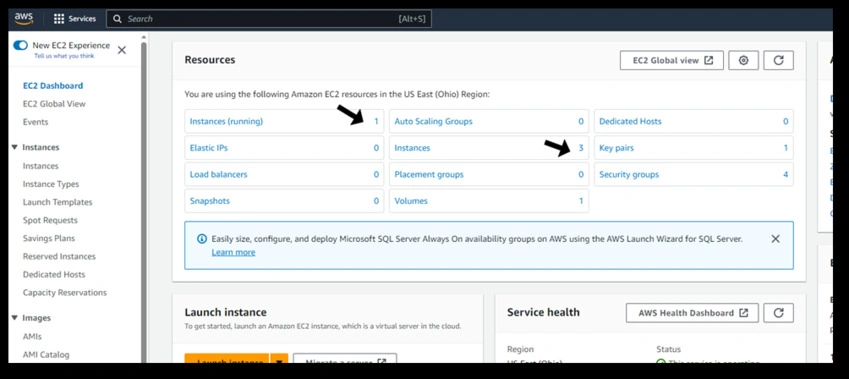Image resolution: width=849 pixels, height=379 pixels.
Task: Follow the Learn more link
Action: tap(233, 252)
